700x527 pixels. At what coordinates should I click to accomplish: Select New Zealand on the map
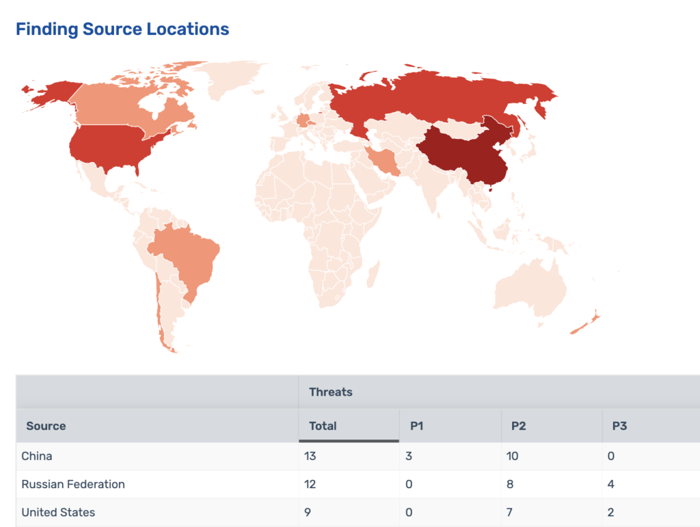(585, 322)
